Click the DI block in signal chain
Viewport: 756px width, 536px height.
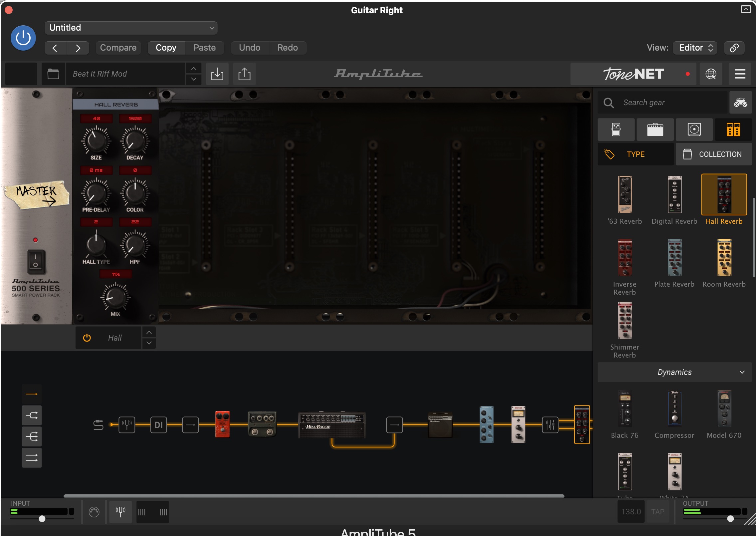pos(159,425)
